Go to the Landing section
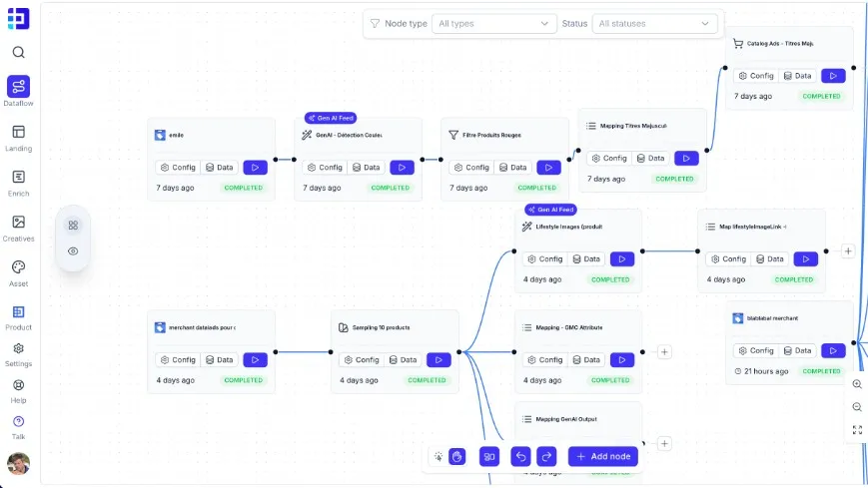The height and width of the screenshot is (488, 868). tap(18, 138)
